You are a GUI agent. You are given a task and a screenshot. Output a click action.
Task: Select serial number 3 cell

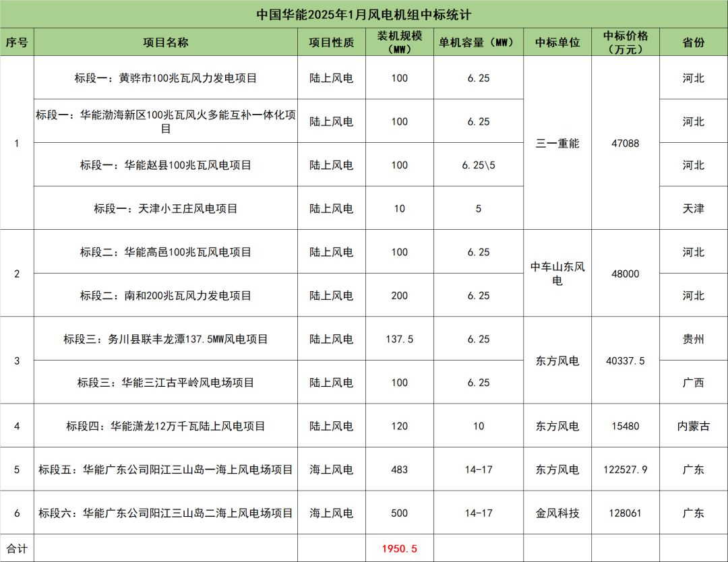(17, 361)
